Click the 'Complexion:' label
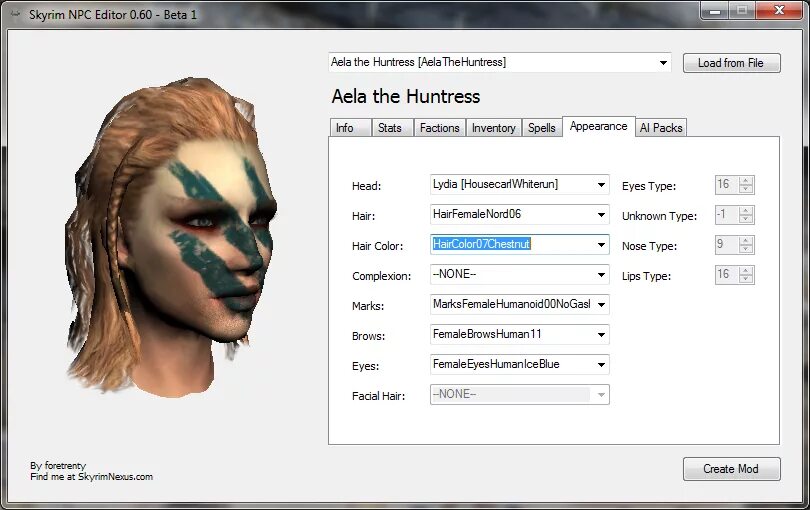810x510 pixels. (382, 276)
